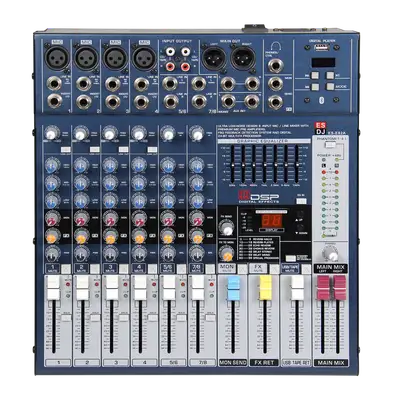This screenshot has width=400, height=400.
Task: Select the channel 5/6 upper LINE IN jack
Action: tap(170, 84)
